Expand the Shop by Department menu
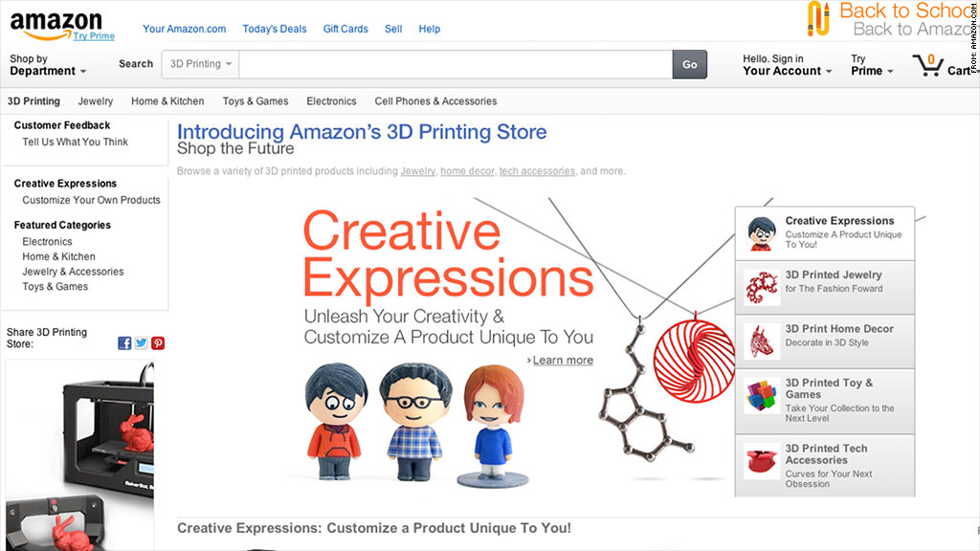Image resolution: width=980 pixels, height=551 pixels. 48,65
